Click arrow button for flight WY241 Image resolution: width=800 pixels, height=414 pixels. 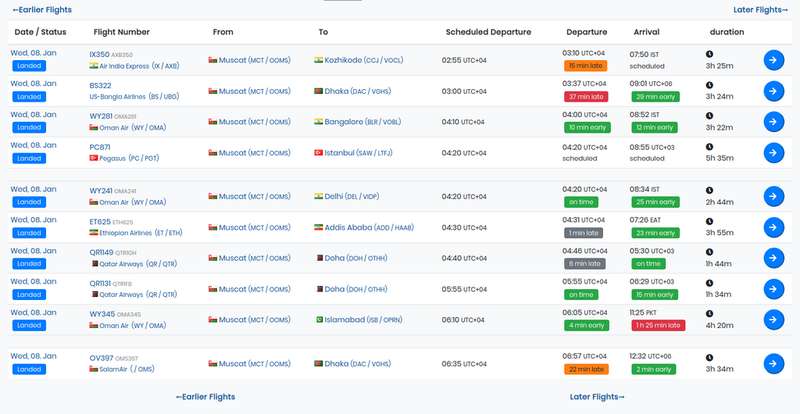pyautogui.click(x=773, y=196)
